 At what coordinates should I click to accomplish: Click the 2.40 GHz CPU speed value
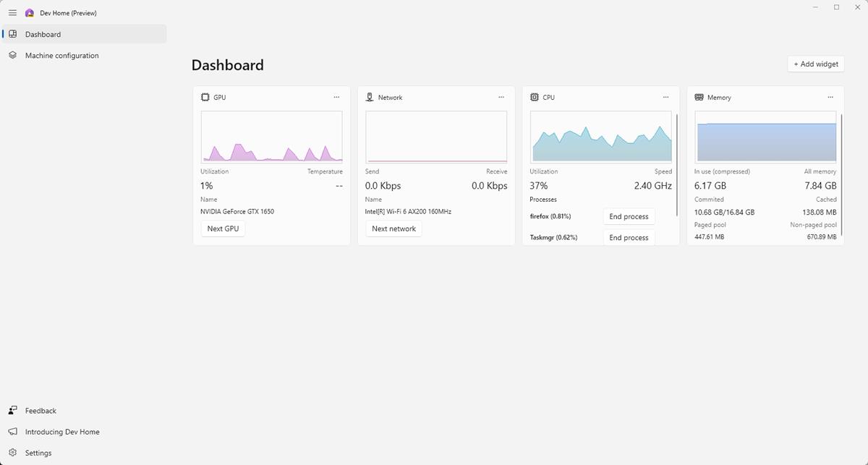[x=653, y=186]
